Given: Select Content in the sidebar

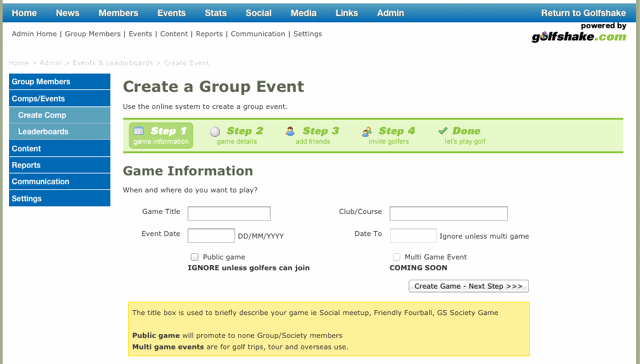Looking at the screenshot, I should pos(60,149).
